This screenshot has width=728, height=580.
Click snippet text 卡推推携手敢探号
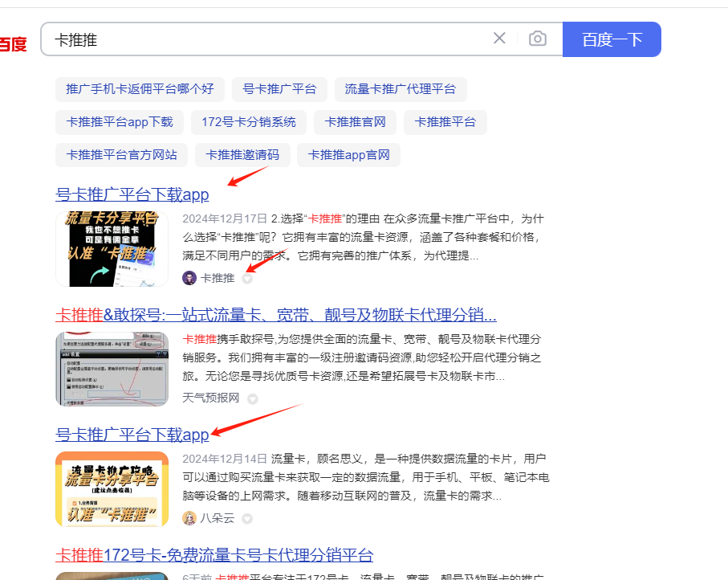pyautogui.click(x=362, y=357)
